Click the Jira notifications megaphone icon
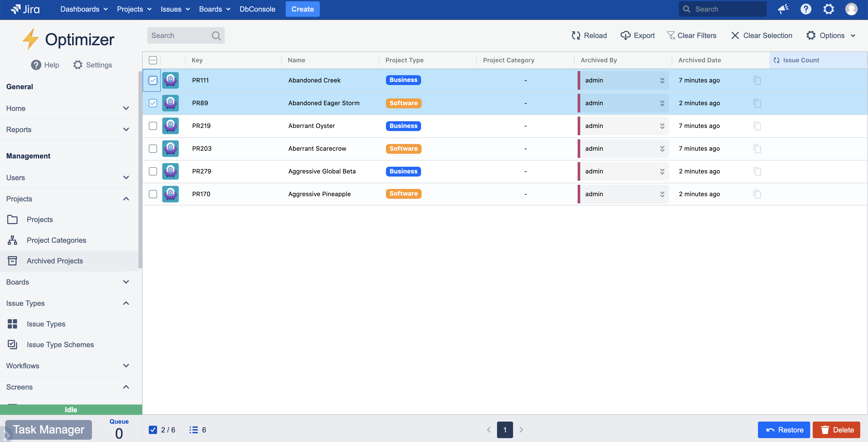This screenshot has width=868, height=442. click(783, 9)
